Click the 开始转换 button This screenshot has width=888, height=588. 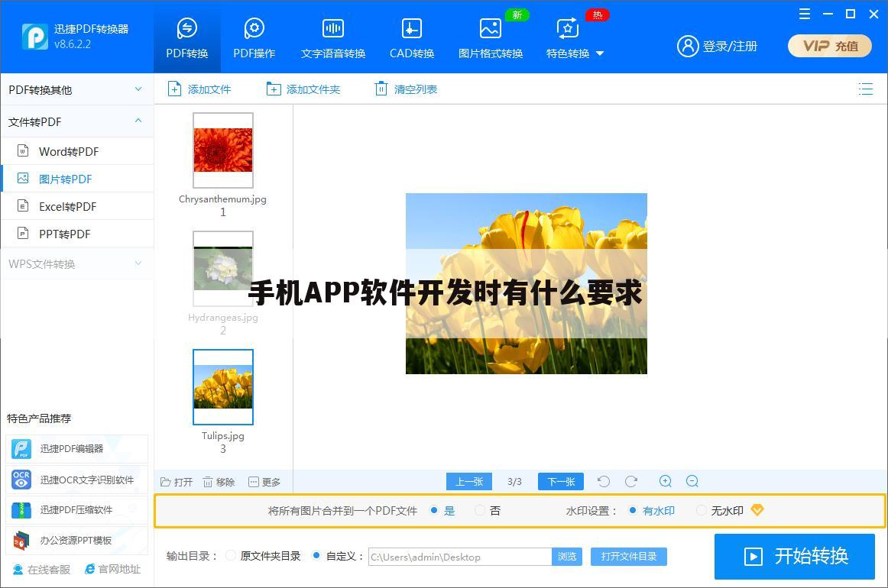coord(795,556)
